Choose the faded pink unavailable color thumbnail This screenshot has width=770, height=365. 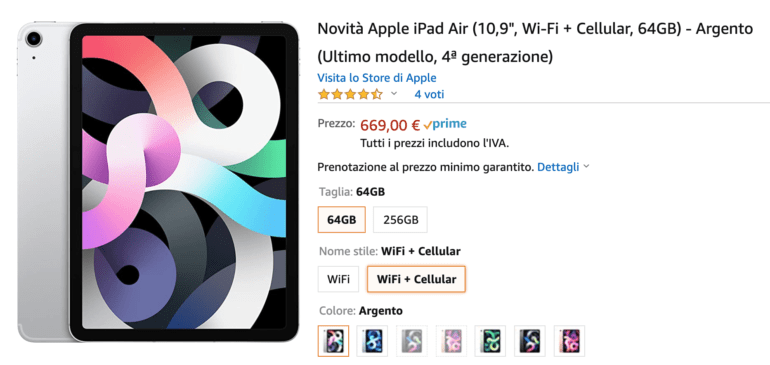click(x=451, y=340)
